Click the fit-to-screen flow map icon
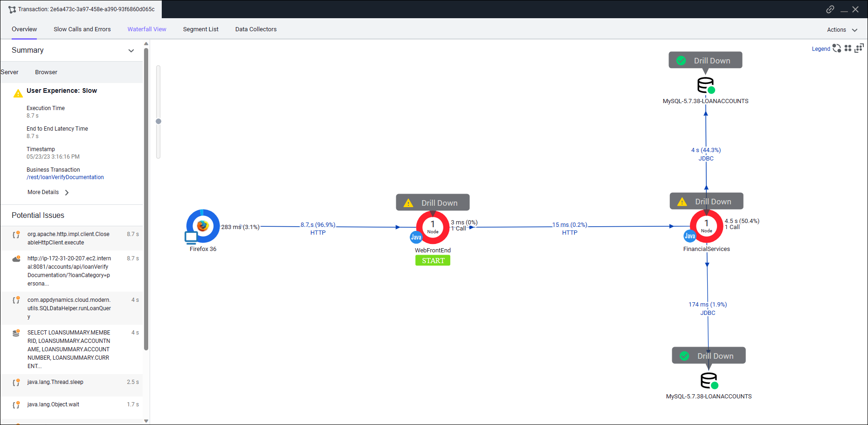Image resolution: width=868 pixels, height=425 pixels. (x=859, y=49)
